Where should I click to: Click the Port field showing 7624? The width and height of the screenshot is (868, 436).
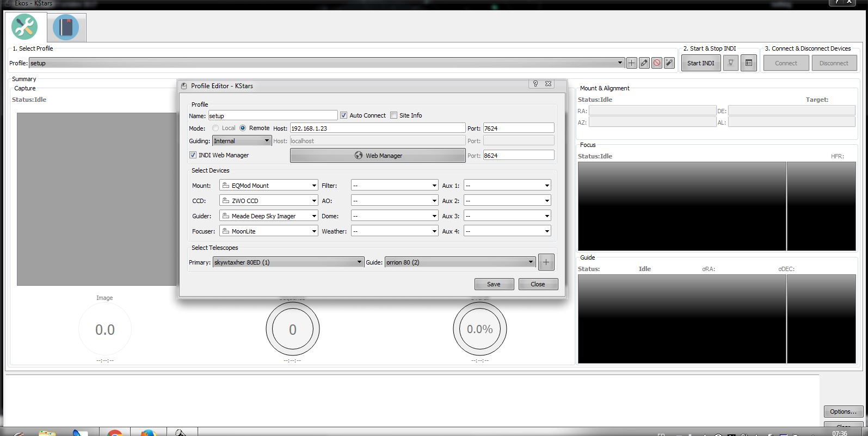tap(519, 128)
